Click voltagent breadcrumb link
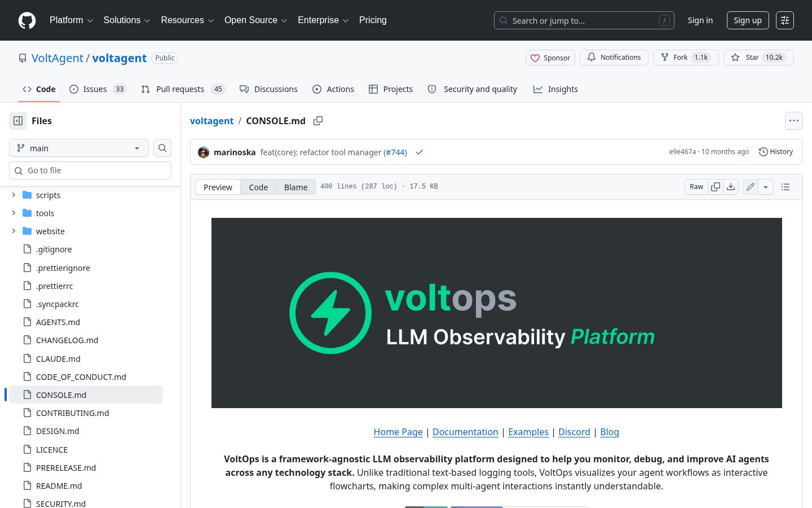This screenshot has width=812, height=508. 211,121
